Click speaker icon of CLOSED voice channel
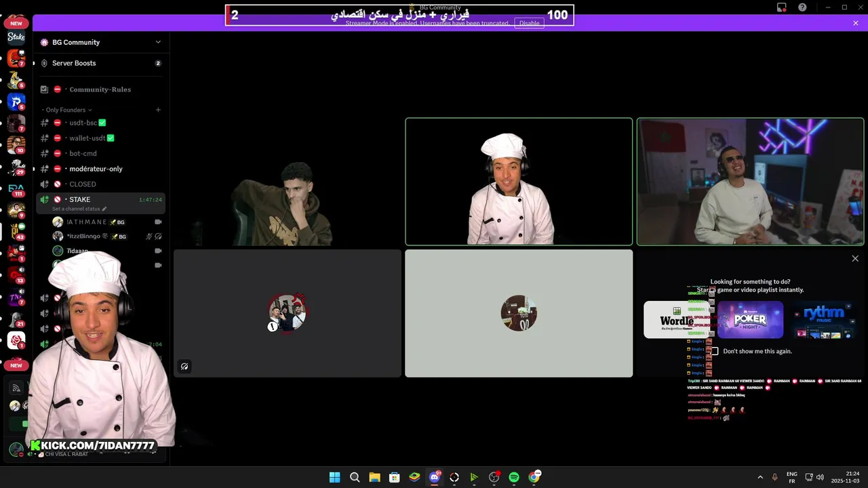868x488 pixels. [x=45, y=184]
